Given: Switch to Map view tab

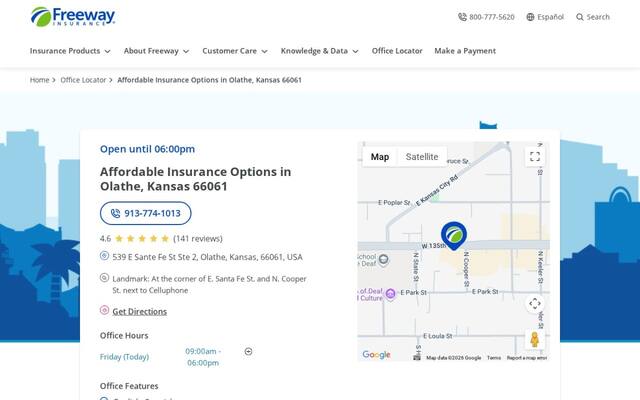Looking at the screenshot, I should point(380,157).
